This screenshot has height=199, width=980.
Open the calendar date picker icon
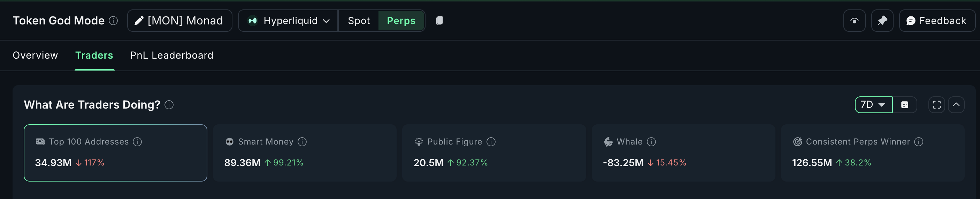point(905,105)
